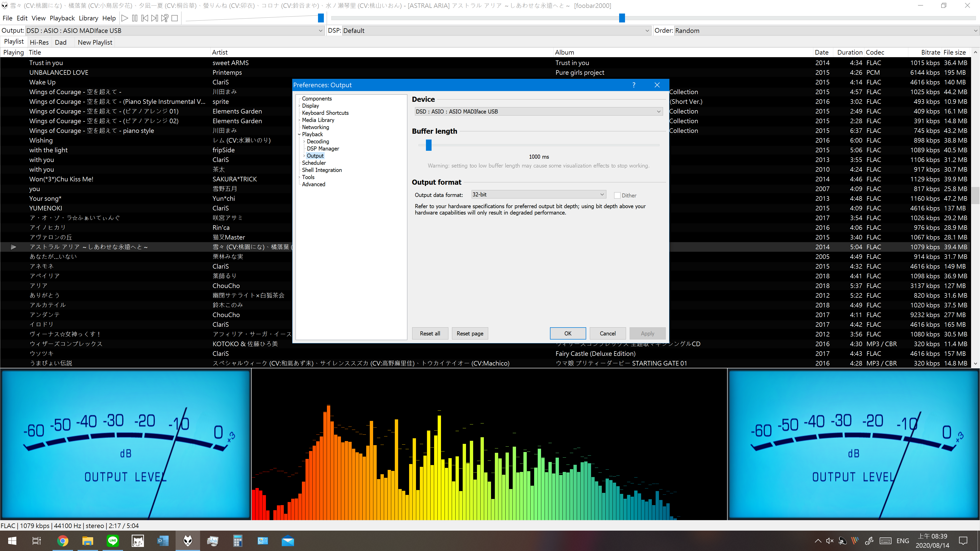This screenshot has height=551, width=980.
Task: Select Advanced in preferences tree
Action: 313,184
